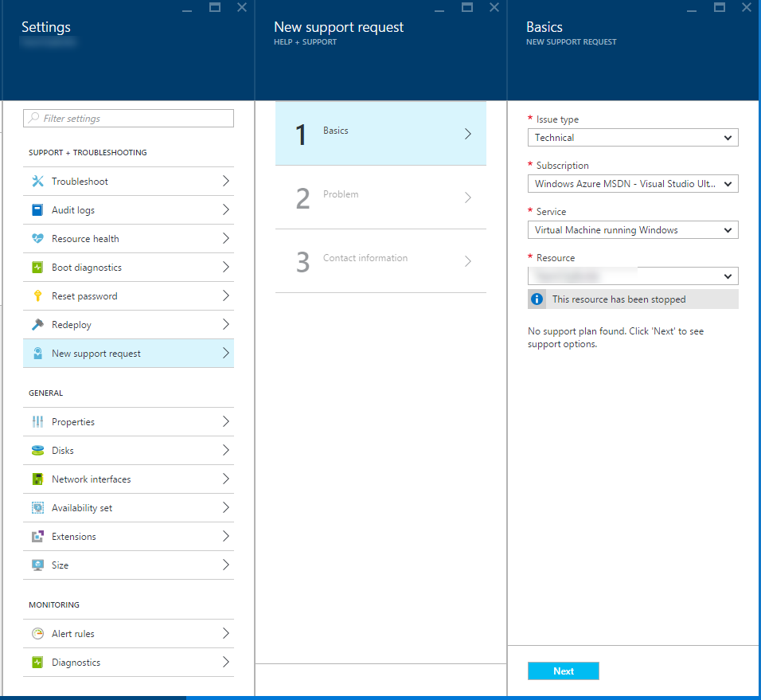Click the Alert rules bell icon
The height and width of the screenshot is (700, 761).
tap(38, 633)
